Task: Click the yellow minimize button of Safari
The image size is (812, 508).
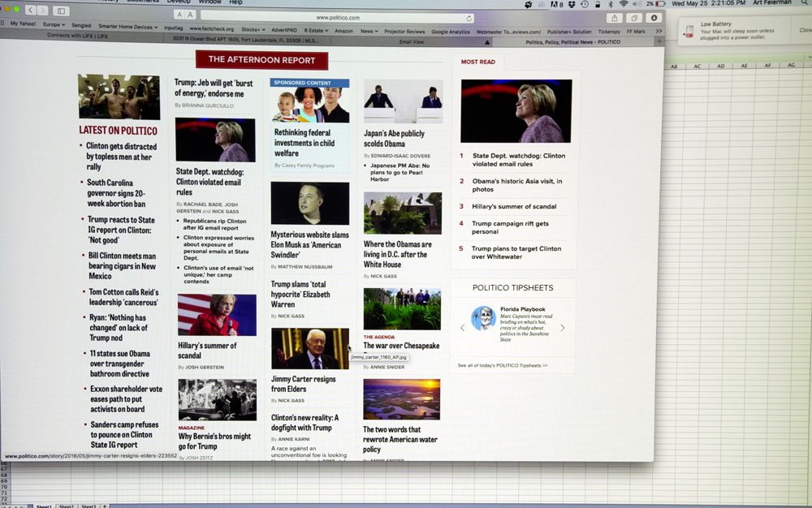Action: pyautogui.click(x=8, y=9)
